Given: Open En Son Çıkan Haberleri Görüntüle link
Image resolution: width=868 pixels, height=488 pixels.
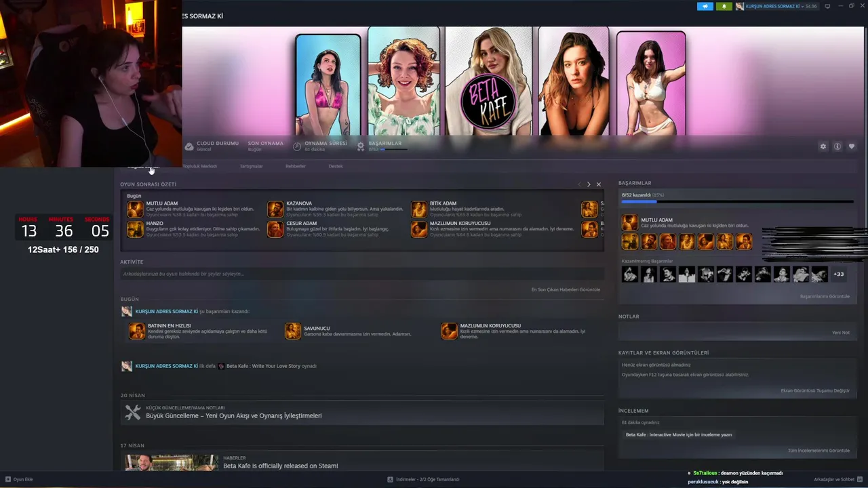Looking at the screenshot, I should 566,289.
